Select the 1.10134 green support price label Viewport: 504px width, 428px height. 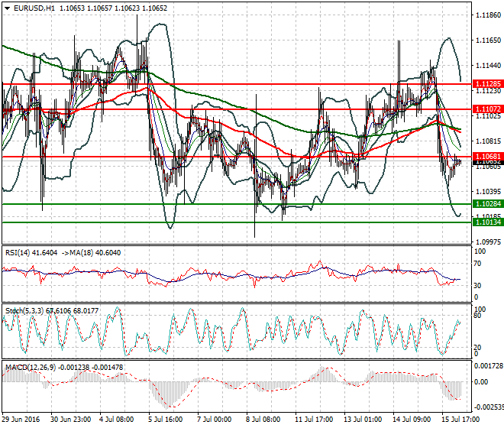[x=487, y=222]
